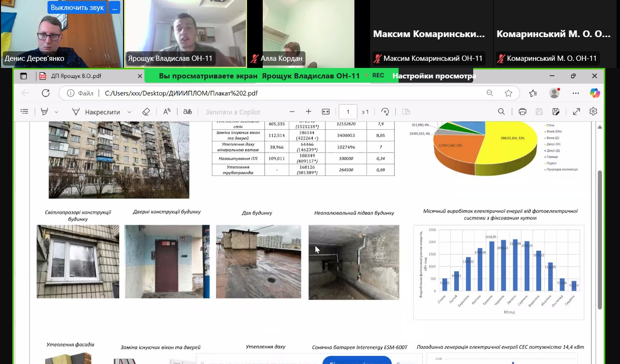Focus the Запитати в Copilot field

[233, 112]
